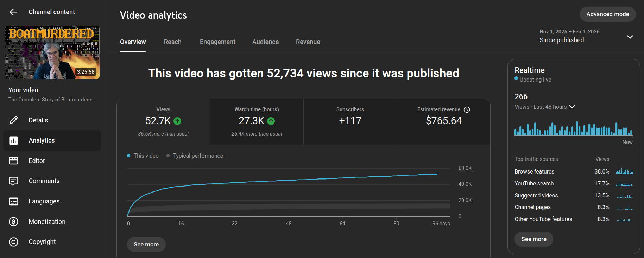Select the Subscribers metric card
The width and height of the screenshot is (644, 258).
350,121
